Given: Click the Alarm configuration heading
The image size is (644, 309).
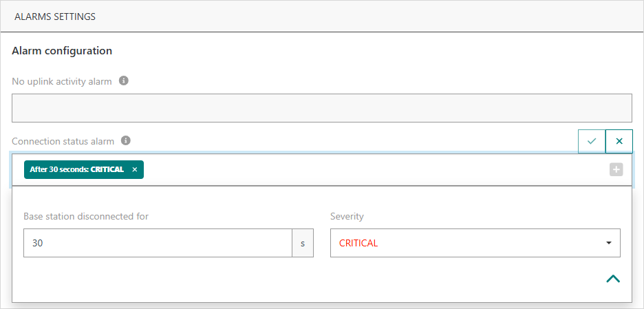Looking at the screenshot, I should click(x=62, y=51).
